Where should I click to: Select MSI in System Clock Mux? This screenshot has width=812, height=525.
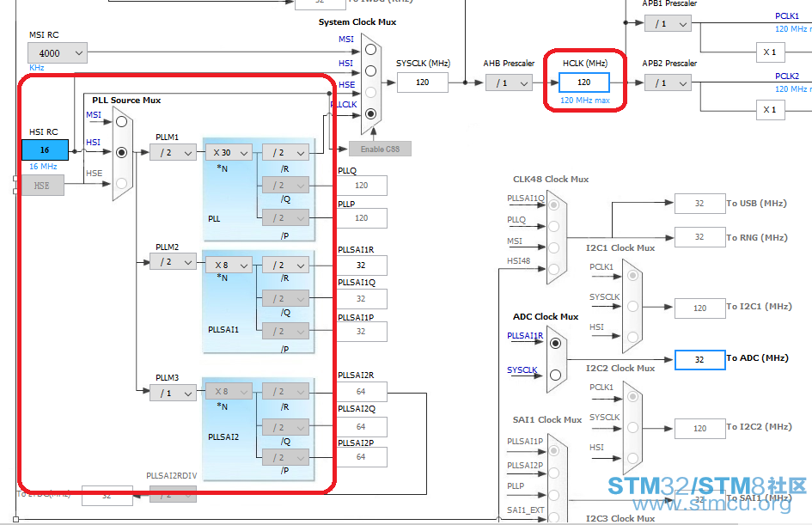click(x=371, y=50)
